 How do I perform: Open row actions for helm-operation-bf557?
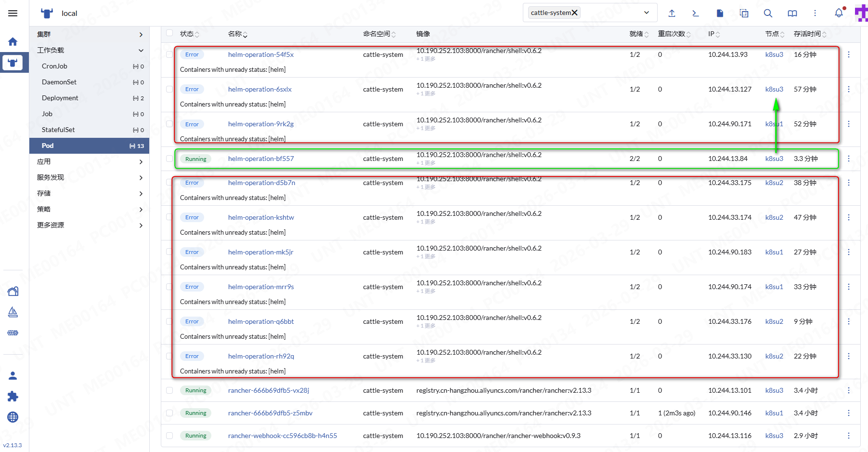click(848, 159)
